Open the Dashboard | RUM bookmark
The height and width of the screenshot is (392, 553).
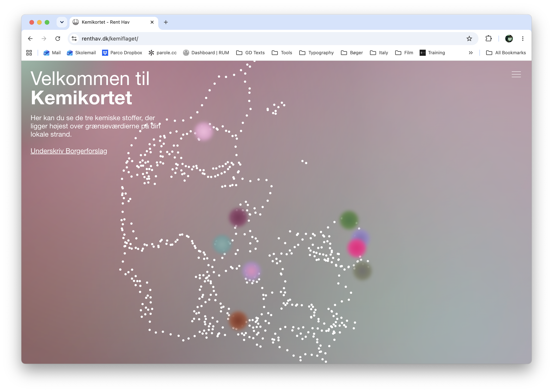[206, 53]
